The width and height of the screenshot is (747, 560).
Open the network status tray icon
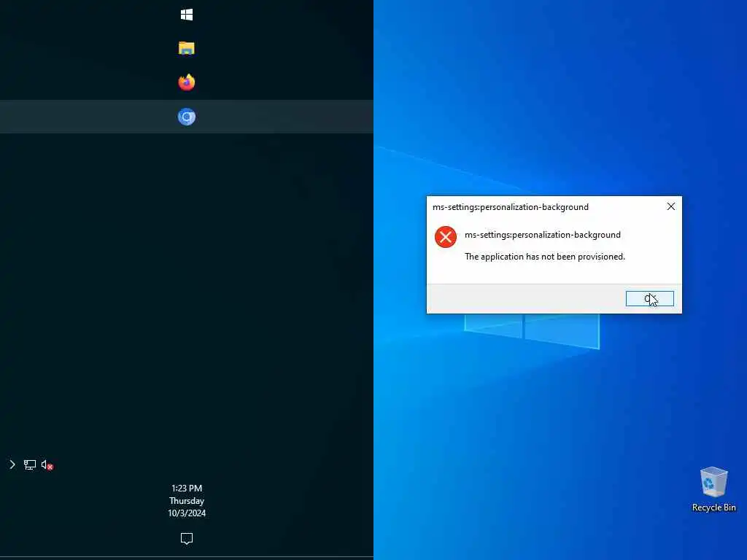(30, 464)
